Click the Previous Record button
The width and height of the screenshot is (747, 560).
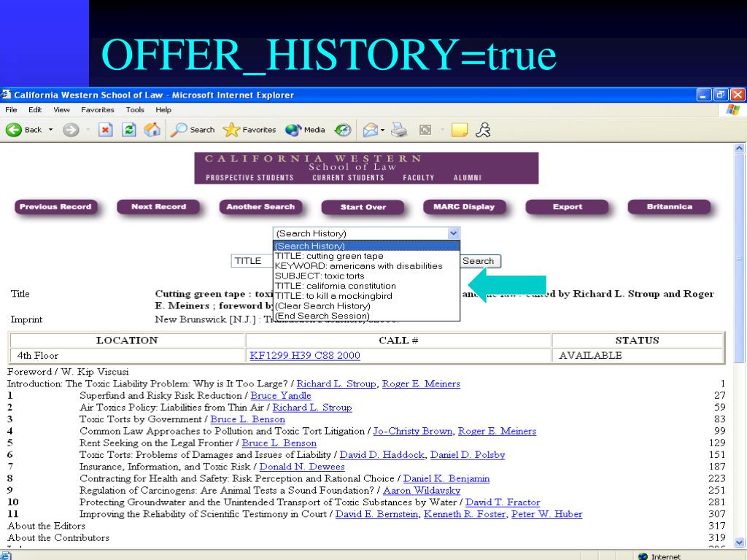(55, 206)
